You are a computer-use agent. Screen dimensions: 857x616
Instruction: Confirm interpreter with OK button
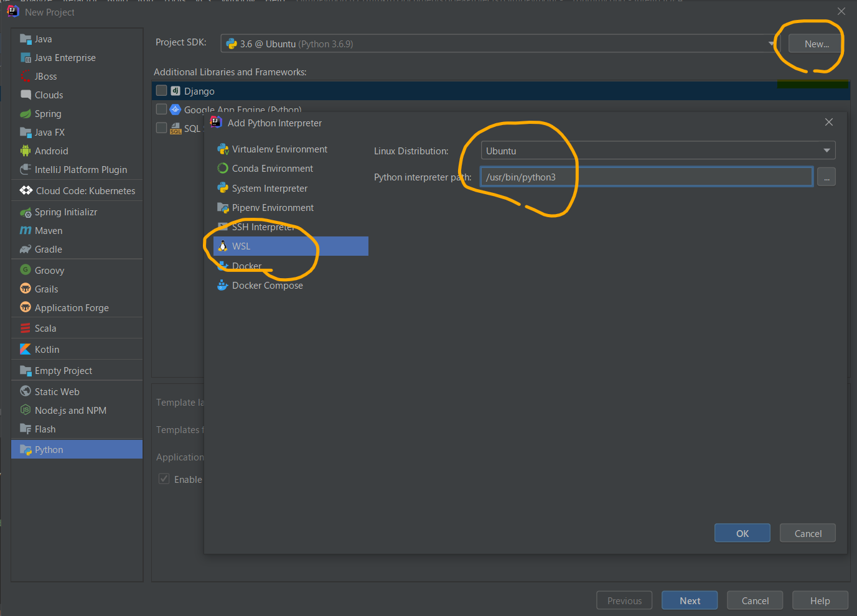click(x=742, y=533)
